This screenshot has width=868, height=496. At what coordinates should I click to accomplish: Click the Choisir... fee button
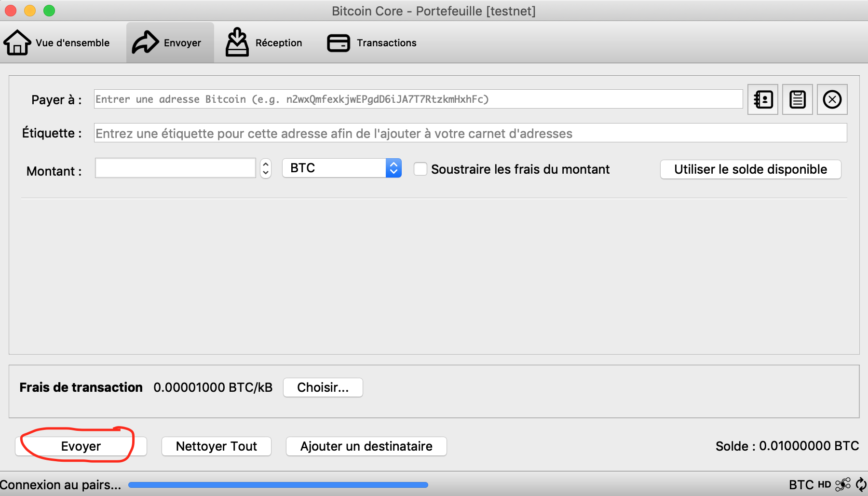(323, 387)
